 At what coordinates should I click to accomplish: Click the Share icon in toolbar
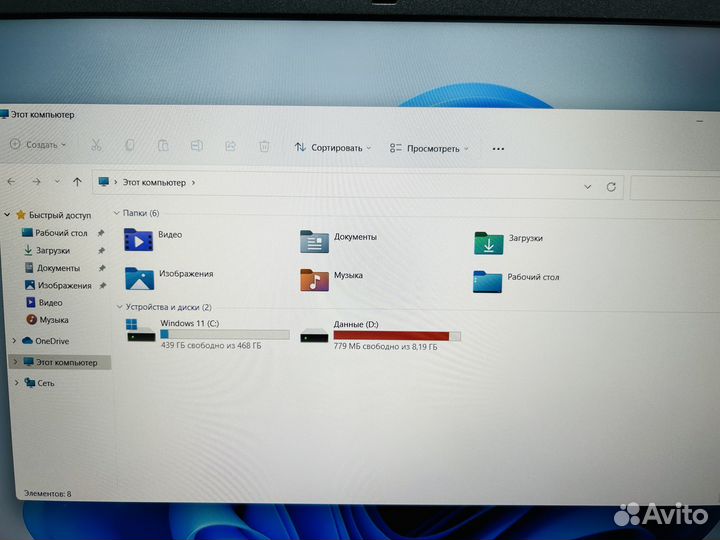coord(231,146)
